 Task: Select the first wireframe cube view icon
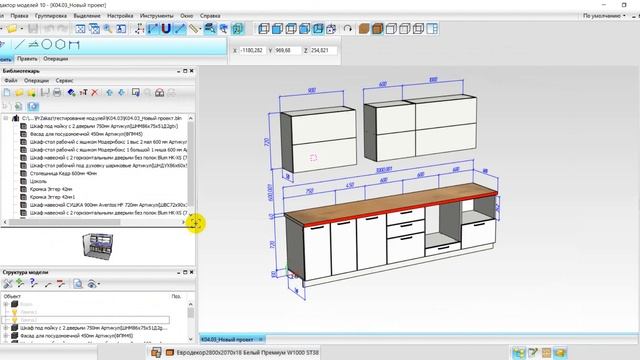pos(264,29)
